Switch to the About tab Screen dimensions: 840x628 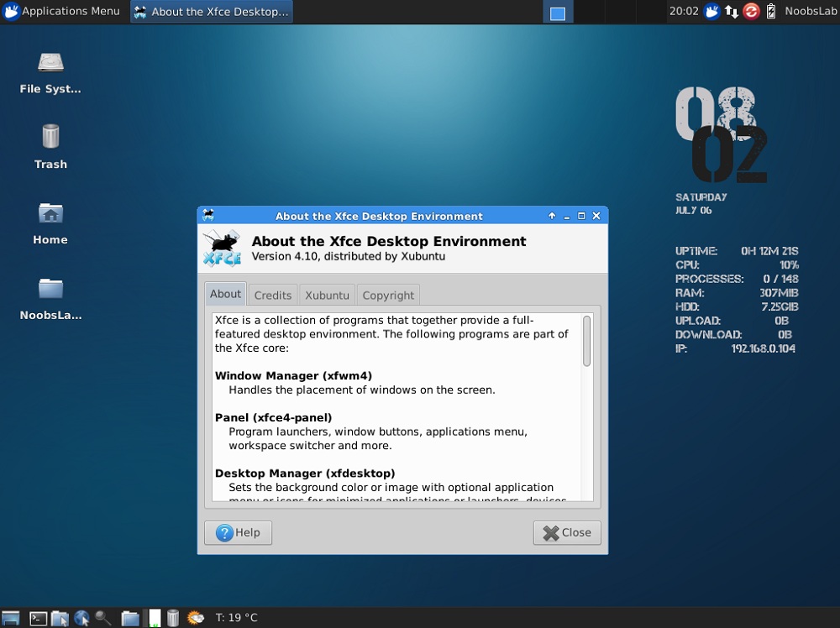(225, 294)
